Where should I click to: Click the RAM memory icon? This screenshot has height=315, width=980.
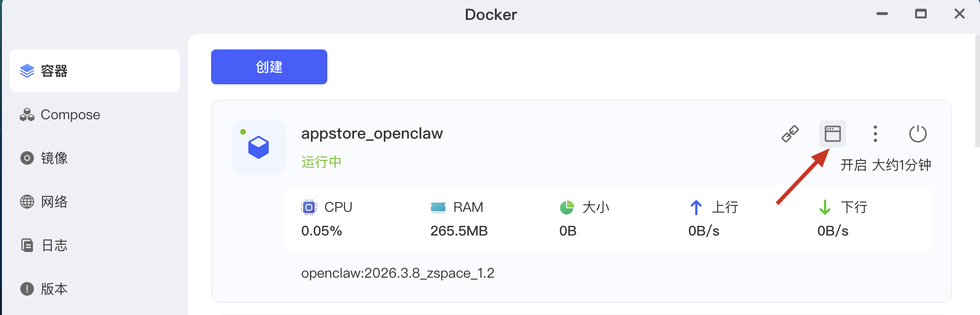[x=438, y=207]
